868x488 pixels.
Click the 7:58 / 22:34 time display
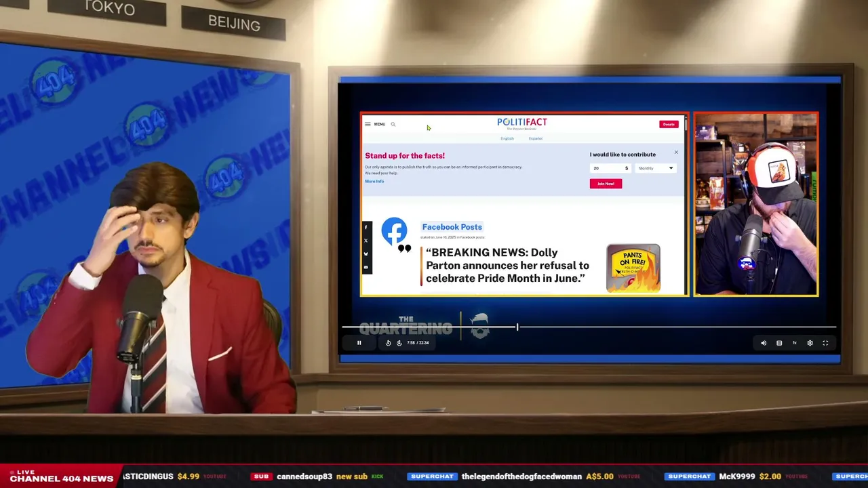tap(418, 343)
